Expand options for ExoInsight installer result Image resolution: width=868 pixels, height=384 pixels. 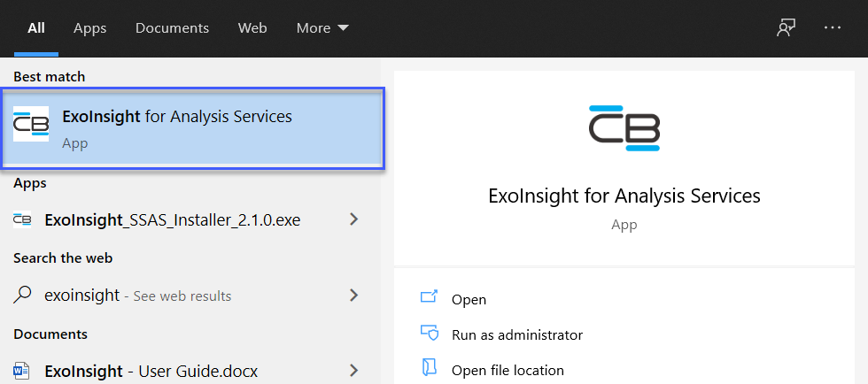click(x=353, y=220)
